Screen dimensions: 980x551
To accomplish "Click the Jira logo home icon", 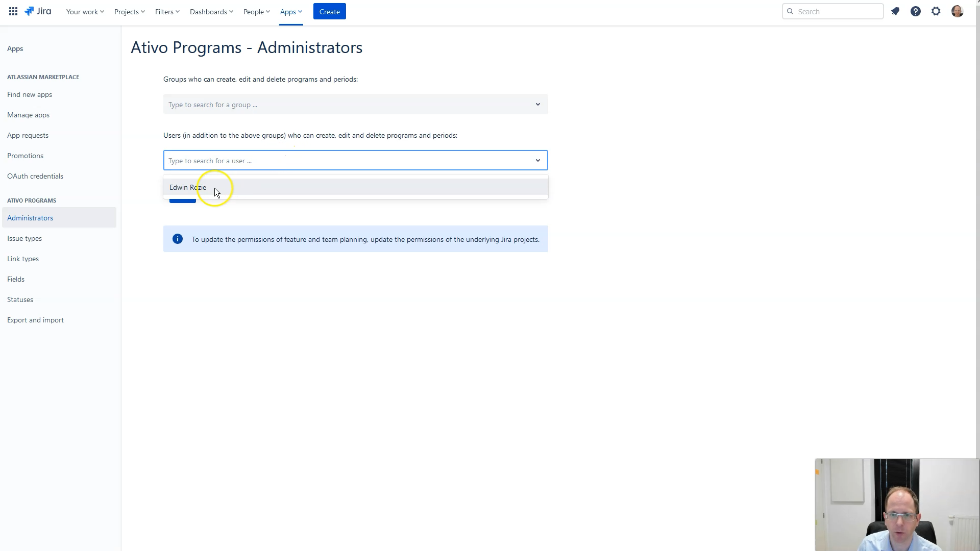I will [x=38, y=11].
